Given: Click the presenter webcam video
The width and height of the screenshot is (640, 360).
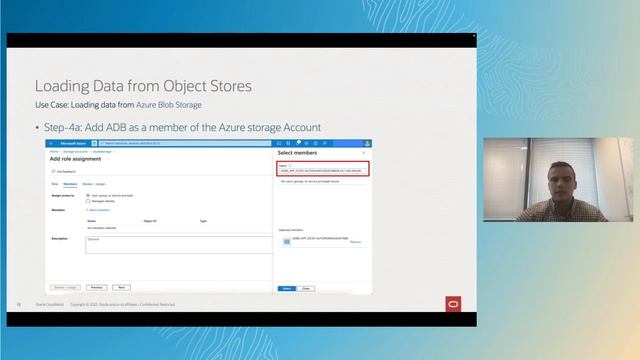Looking at the screenshot, I should (x=558, y=180).
